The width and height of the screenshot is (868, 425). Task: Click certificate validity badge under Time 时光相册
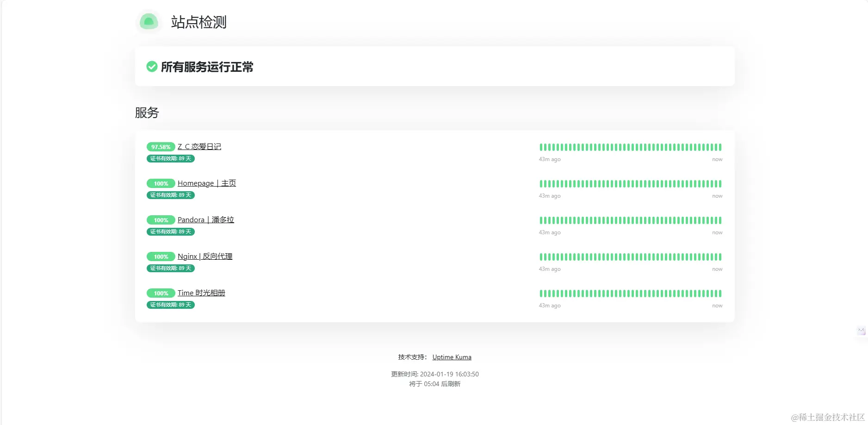171,305
